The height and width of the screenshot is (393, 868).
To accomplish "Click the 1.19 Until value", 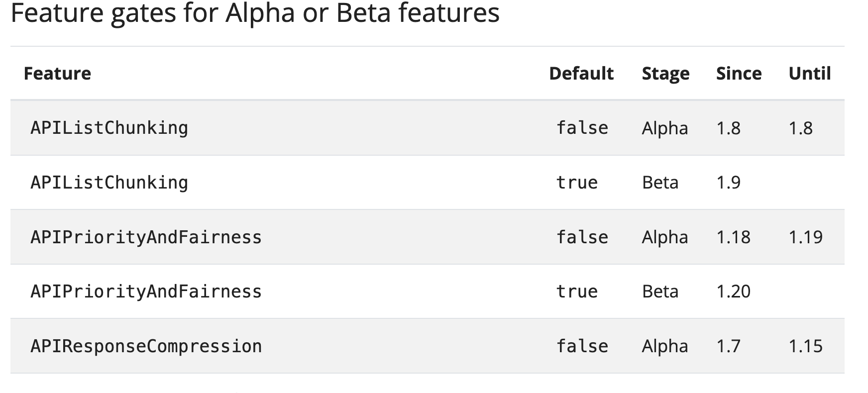I will (x=805, y=237).
